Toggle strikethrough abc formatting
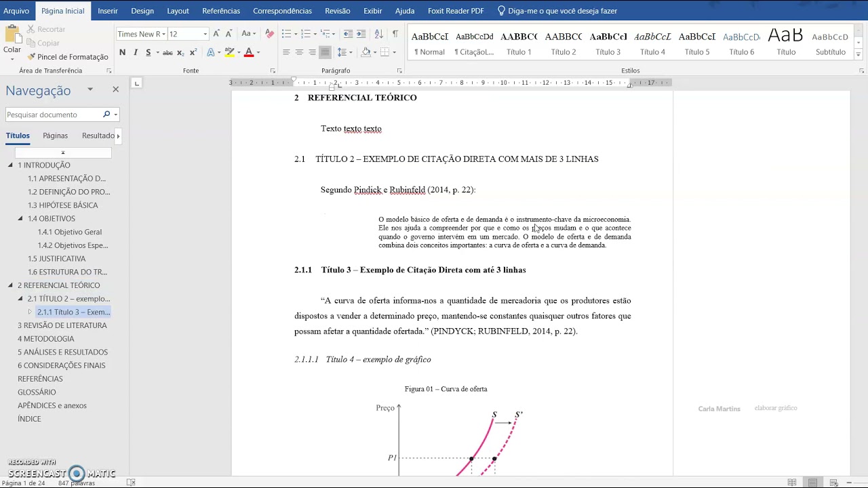The width and height of the screenshot is (868, 488). [x=167, y=52]
